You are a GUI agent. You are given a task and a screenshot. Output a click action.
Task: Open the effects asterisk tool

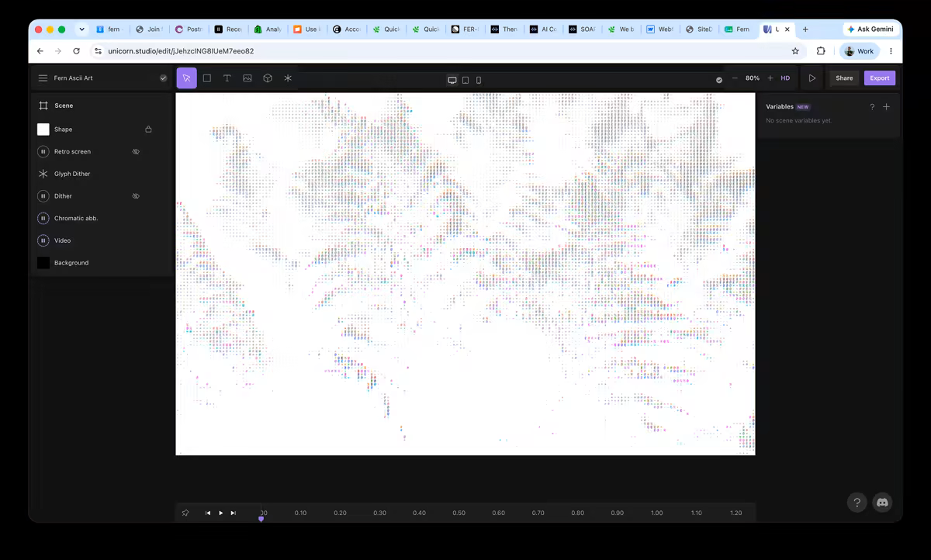tap(288, 78)
